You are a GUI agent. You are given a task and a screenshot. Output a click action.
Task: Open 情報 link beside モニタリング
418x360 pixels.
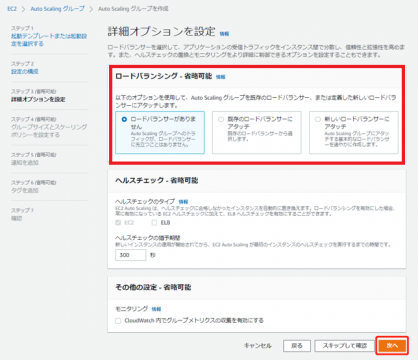pyautogui.click(x=156, y=309)
